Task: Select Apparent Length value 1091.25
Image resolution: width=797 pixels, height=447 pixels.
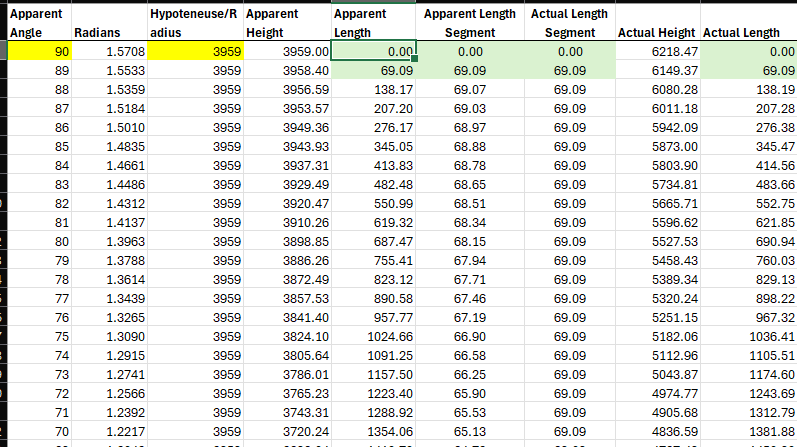Action: tap(374, 355)
